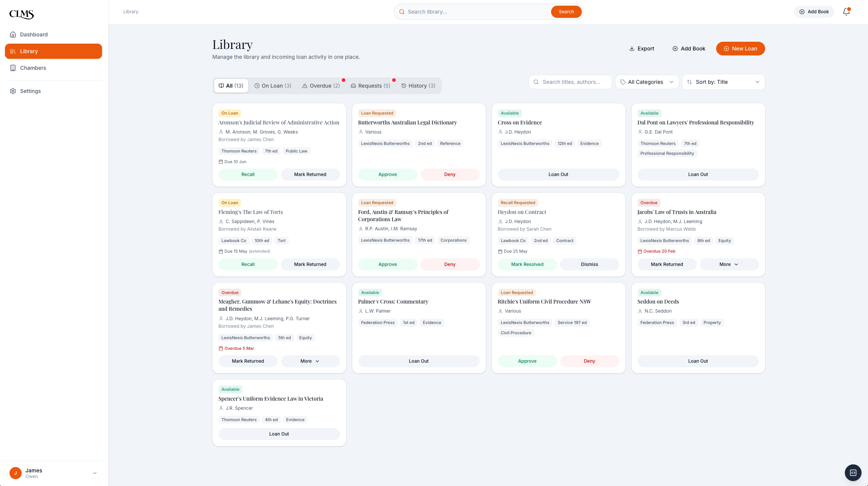Click the notifications bell icon

click(846, 12)
